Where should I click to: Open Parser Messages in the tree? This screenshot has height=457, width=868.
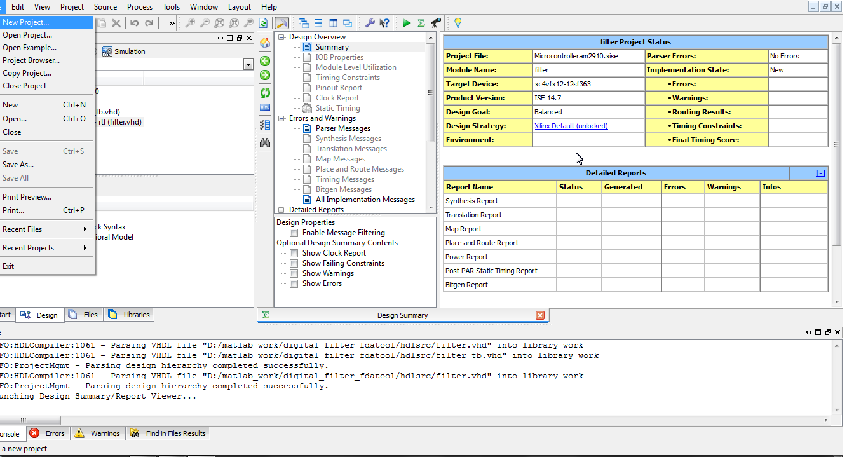coord(343,128)
